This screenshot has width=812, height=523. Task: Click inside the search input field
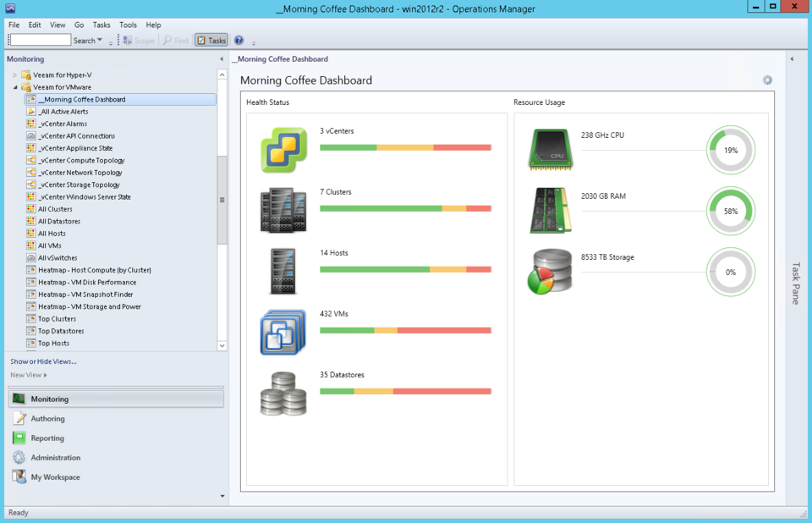coord(41,40)
